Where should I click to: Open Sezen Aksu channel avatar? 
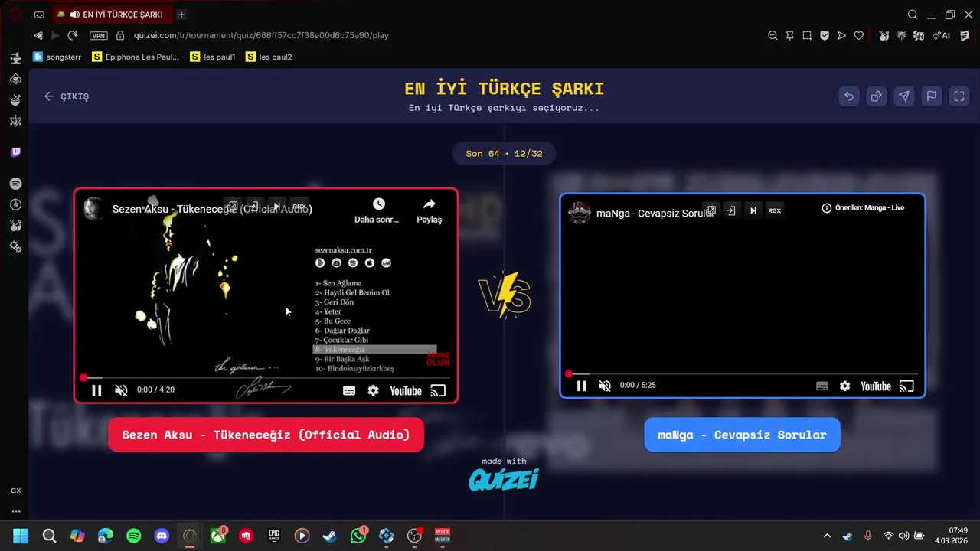[93, 208]
